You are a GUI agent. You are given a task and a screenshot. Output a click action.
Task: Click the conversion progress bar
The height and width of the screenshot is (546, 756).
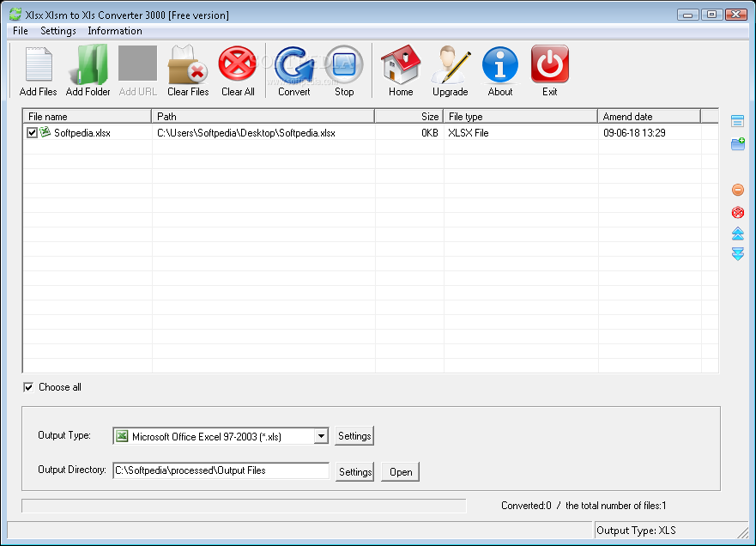pyautogui.click(x=244, y=506)
